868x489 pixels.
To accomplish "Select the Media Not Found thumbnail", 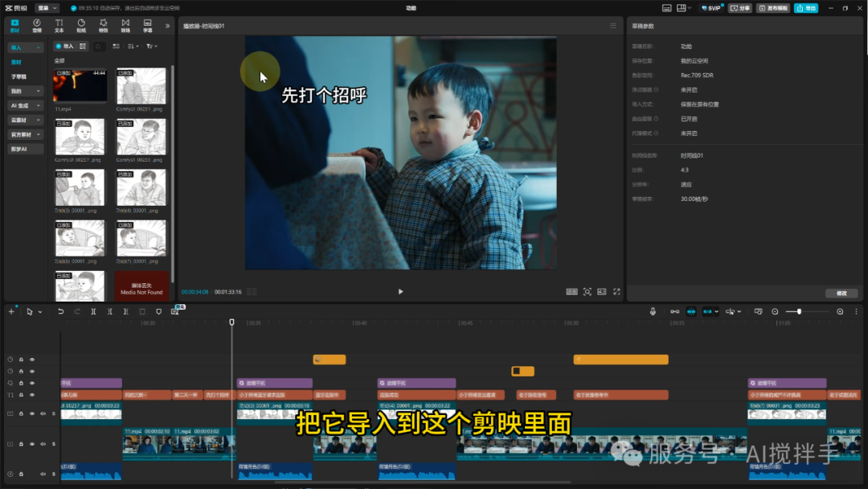I will [x=141, y=286].
